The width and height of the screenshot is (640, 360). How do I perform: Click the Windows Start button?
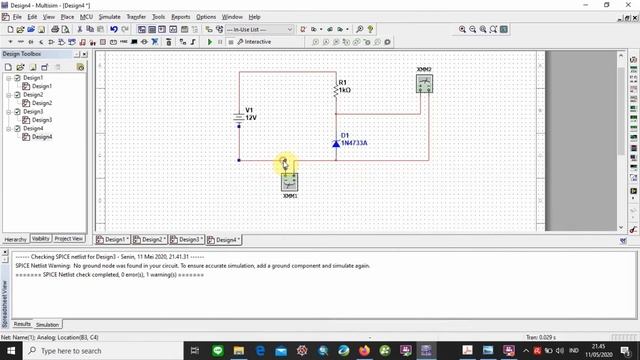click(x=11, y=351)
